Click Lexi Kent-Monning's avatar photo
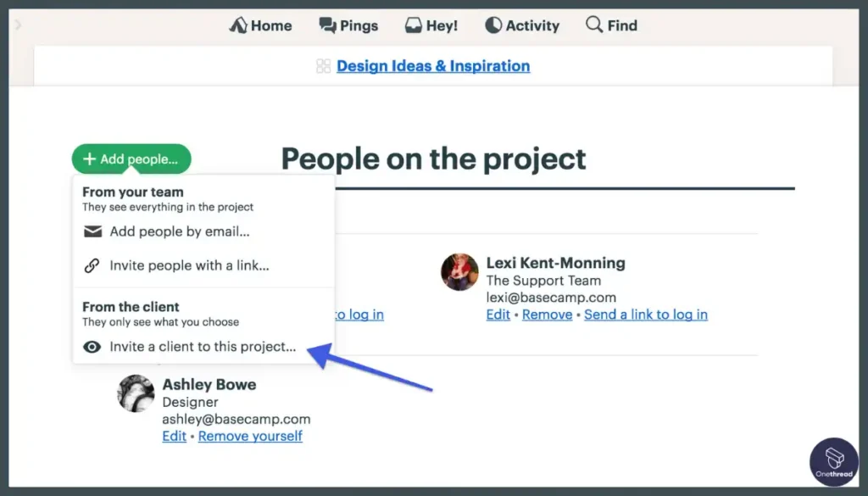The image size is (868, 496). point(459,272)
